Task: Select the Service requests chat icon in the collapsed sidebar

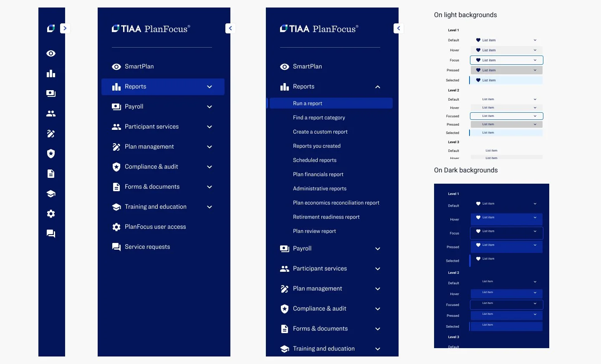Action: (51, 234)
